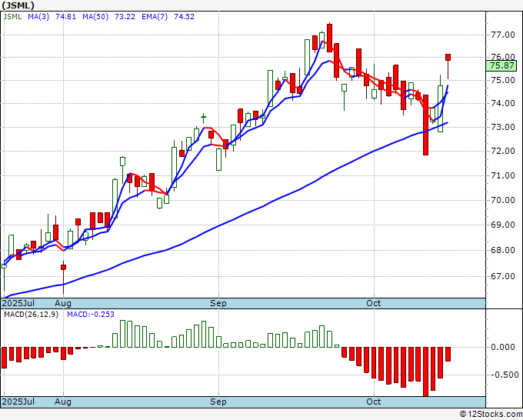Open the 12Stocks.com copyright link

click(491, 415)
